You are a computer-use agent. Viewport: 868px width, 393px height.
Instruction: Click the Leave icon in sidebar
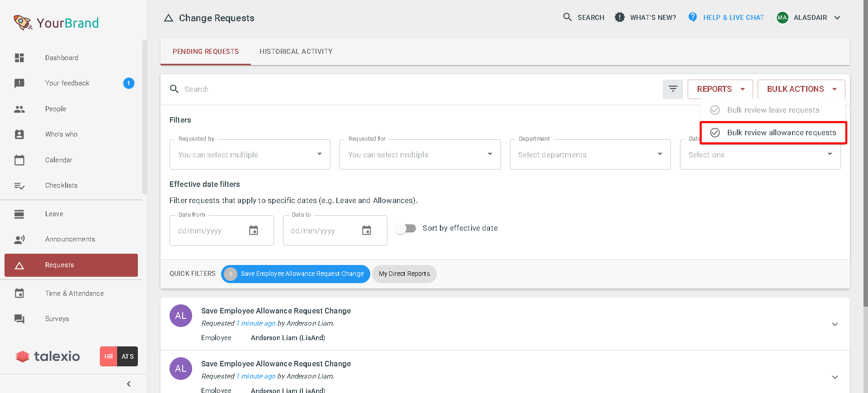(x=19, y=214)
